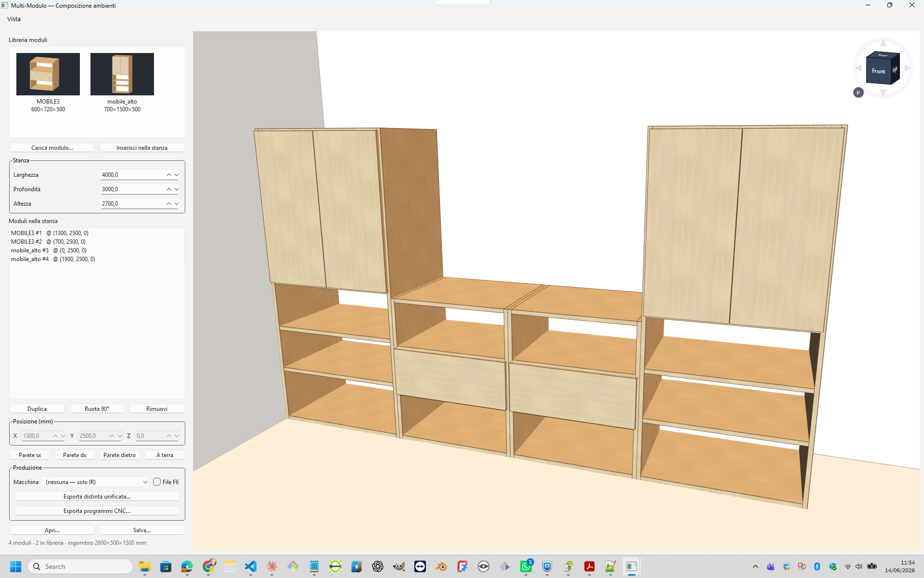Open the Macchina dropdown

(96, 482)
